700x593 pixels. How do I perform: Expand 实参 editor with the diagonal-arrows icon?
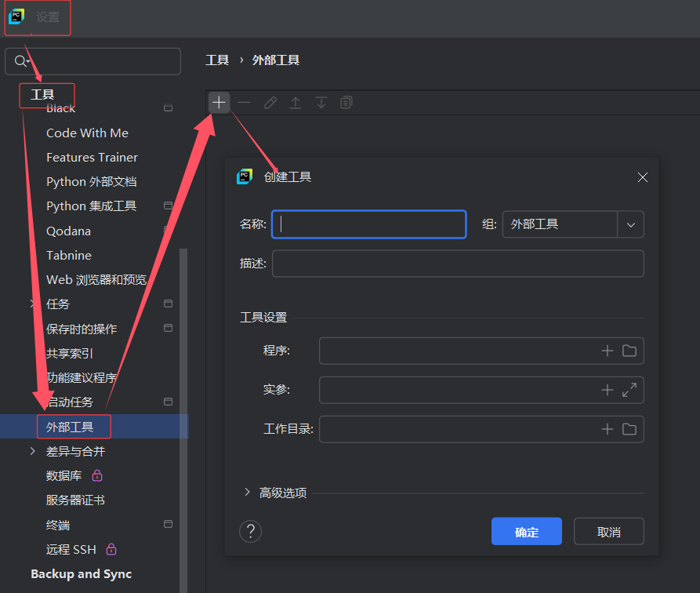point(631,390)
